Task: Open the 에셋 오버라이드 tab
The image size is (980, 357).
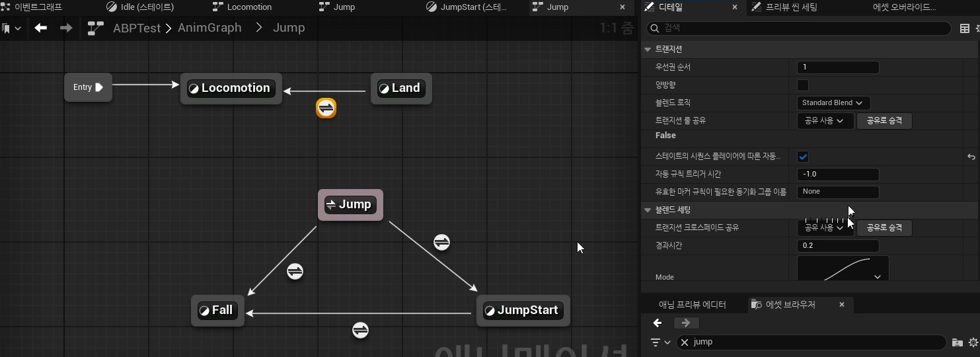Action: point(905,7)
